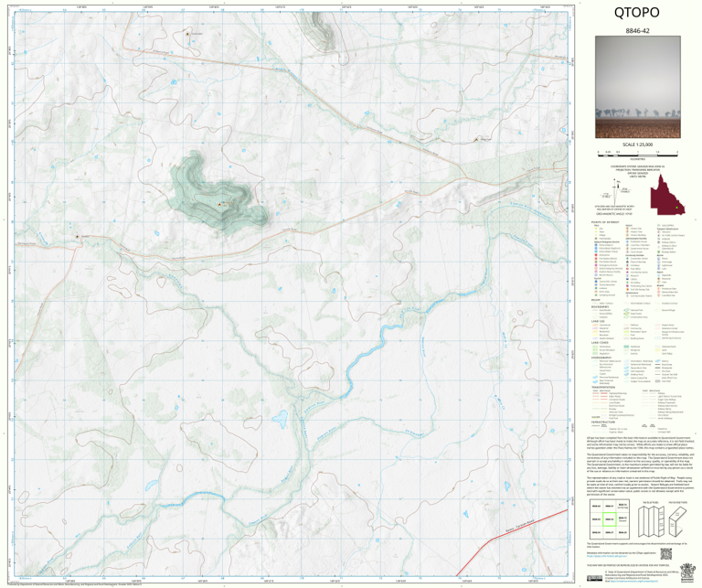Select the sheet number 8846-42 under the title
This screenshot has height=588, width=702.
[x=637, y=31]
